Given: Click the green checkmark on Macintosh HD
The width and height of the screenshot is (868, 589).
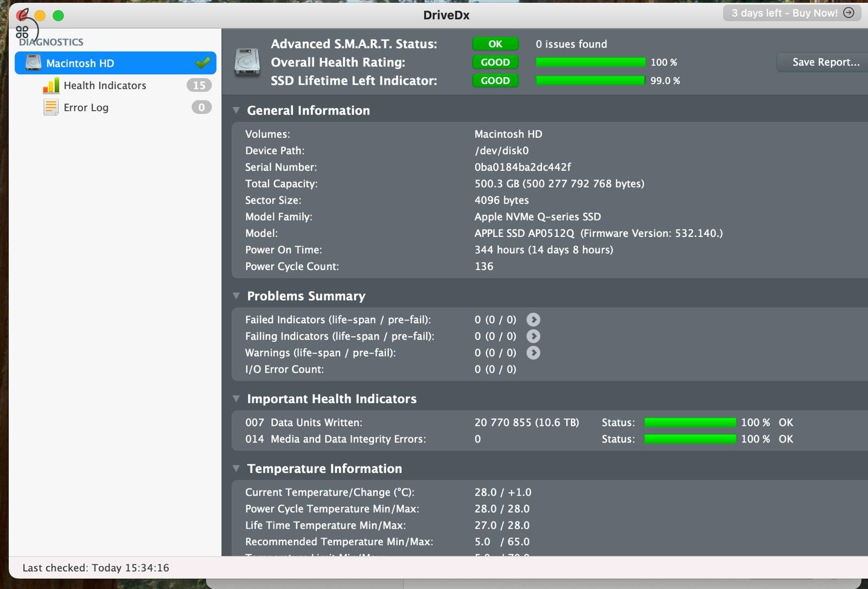Looking at the screenshot, I should point(202,63).
